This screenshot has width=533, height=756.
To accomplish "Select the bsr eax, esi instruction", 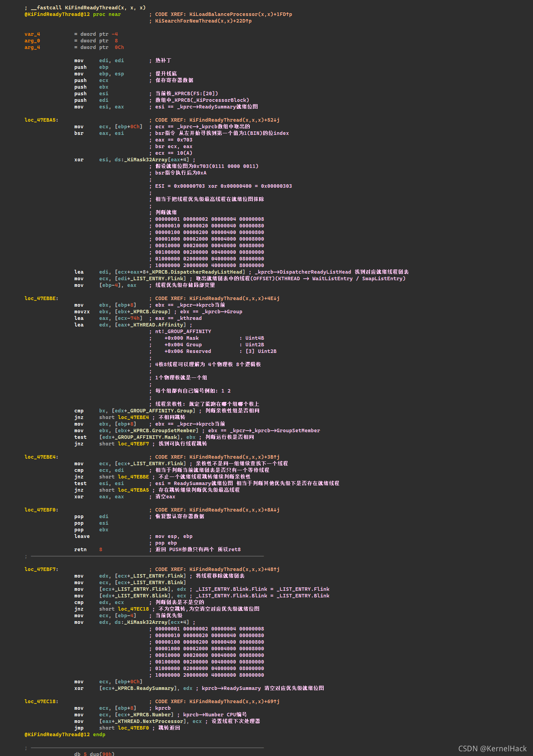I will pyautogui.click(x=99, y=133).
